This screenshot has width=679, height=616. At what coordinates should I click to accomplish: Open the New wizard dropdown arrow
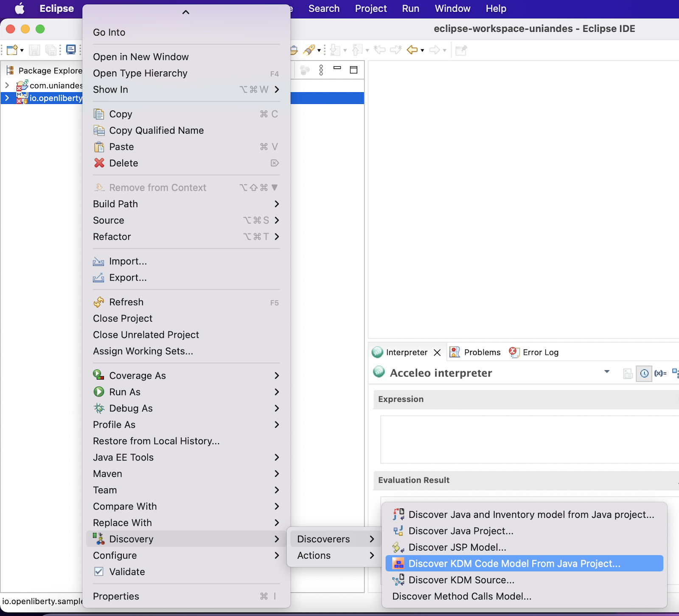22,51
